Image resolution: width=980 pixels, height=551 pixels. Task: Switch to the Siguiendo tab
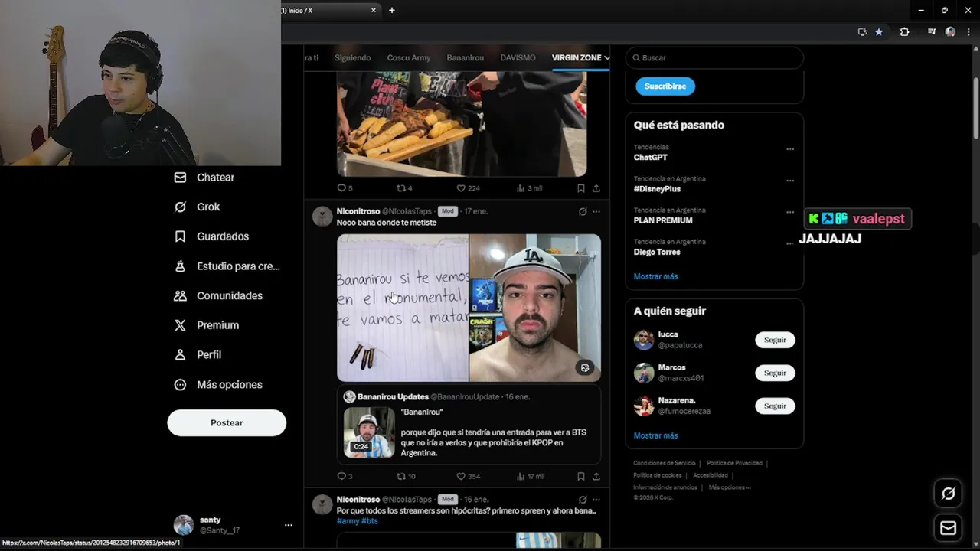(352, 57)
